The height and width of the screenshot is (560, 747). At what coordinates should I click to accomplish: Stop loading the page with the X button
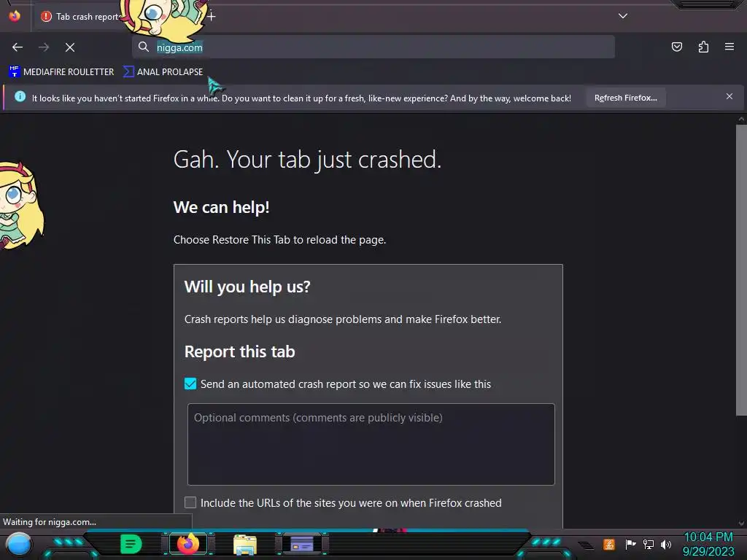(70, 47)
